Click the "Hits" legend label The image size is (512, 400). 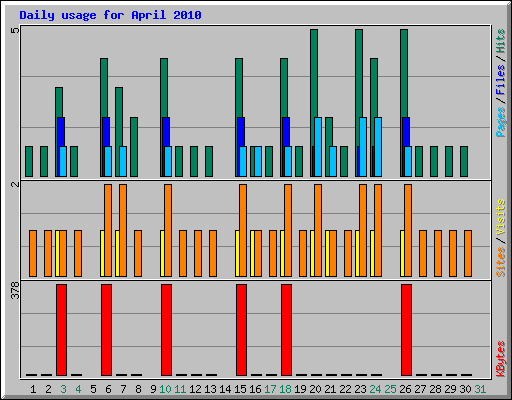click(x=501, y=41)
